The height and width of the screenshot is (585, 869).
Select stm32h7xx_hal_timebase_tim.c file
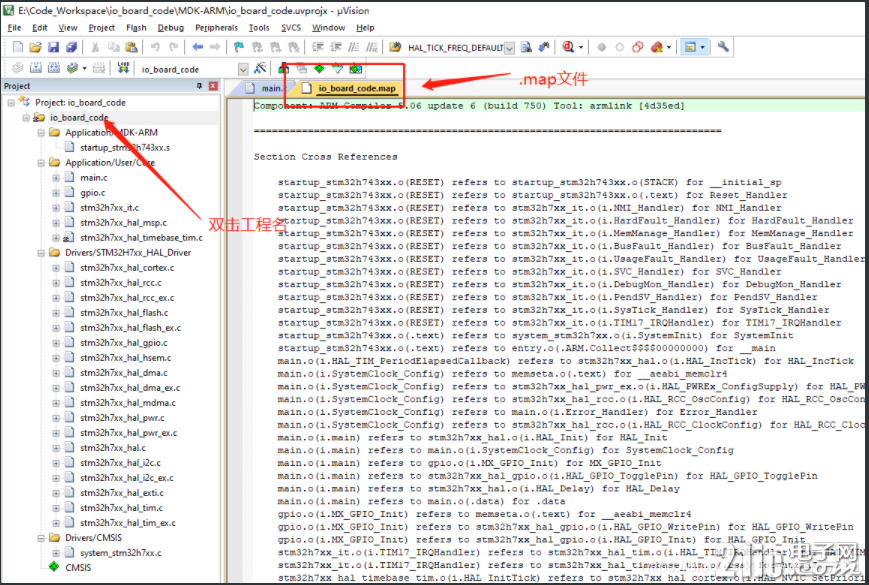point(141,238)
